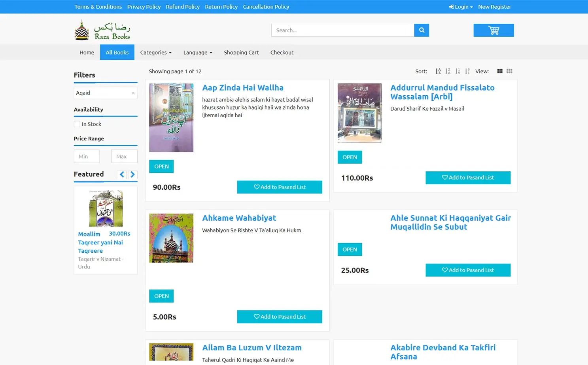The height and width of the screenshot is (365, 588).
Task: Switch to grid view
Action: (500, 71)
